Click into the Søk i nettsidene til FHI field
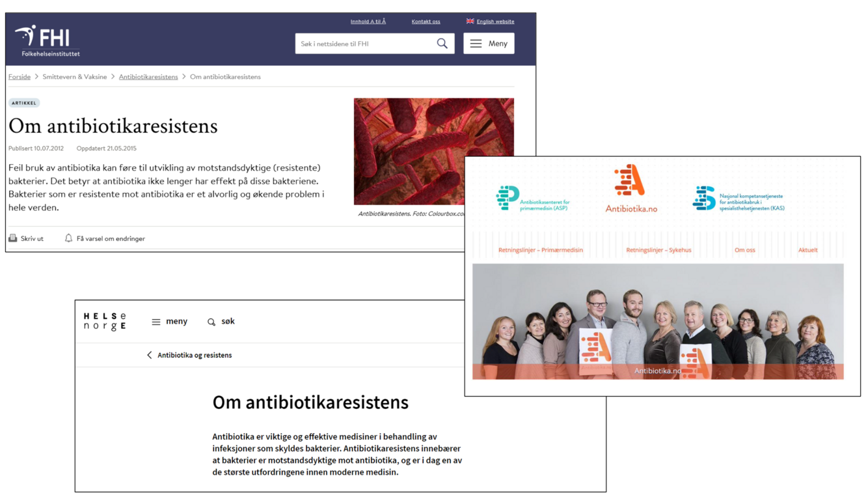 click(x=365, y=44)
